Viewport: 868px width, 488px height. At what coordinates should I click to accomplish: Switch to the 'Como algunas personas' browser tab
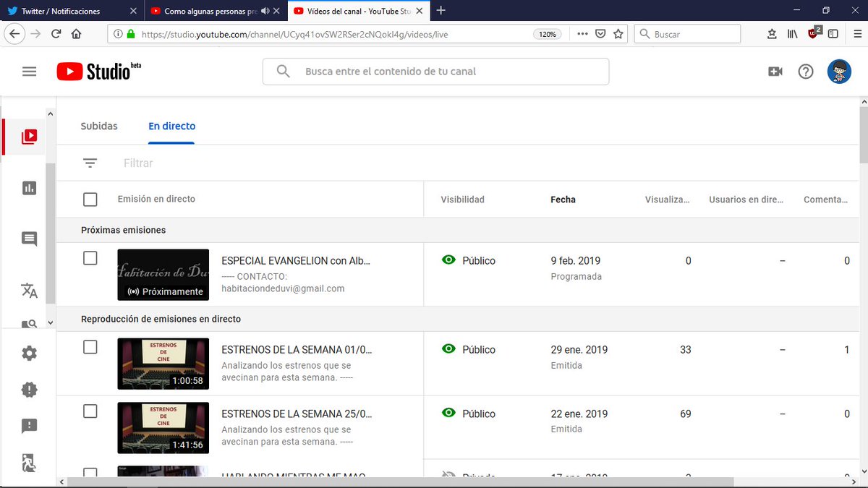pyautogui.click(x=216, y=11)
